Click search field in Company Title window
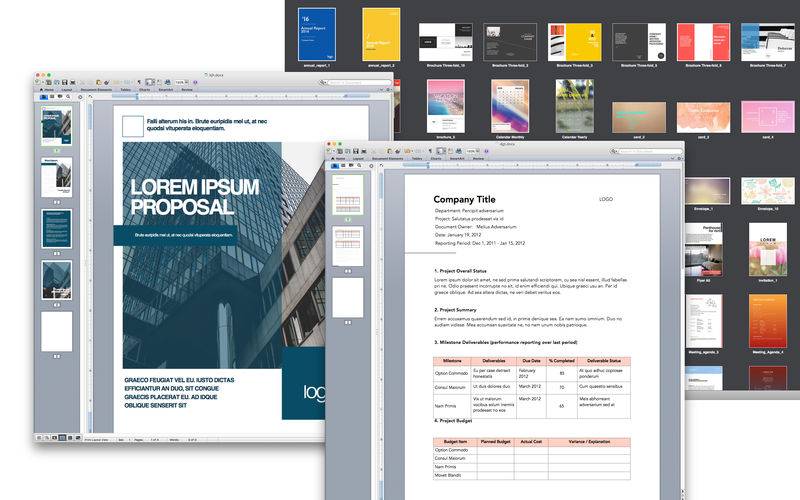Image resolution: width=800 pixels, height=500 pixels. point(651,152)
